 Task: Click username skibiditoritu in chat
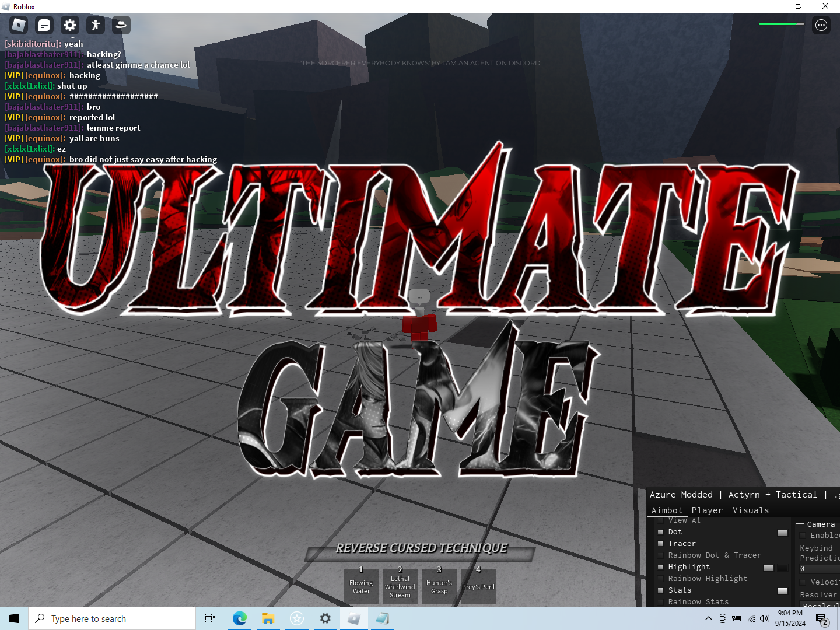pyautogui.click(x=33, y=44)
